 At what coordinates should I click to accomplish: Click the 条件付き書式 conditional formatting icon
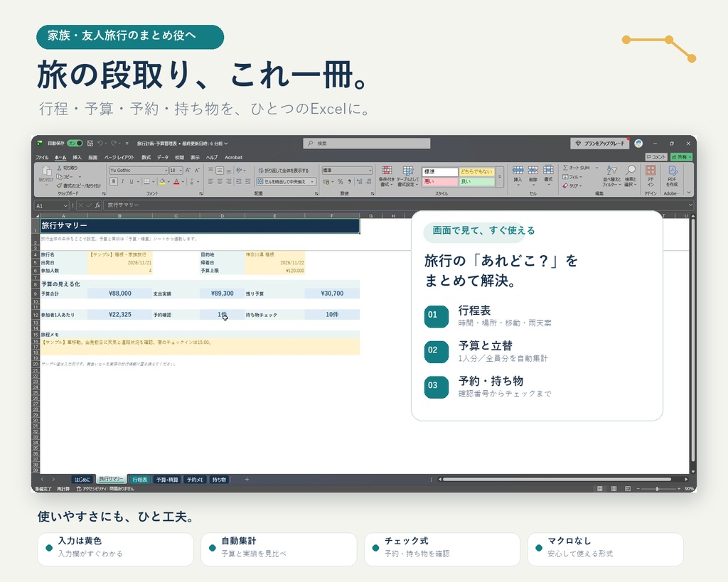[386, 171]
